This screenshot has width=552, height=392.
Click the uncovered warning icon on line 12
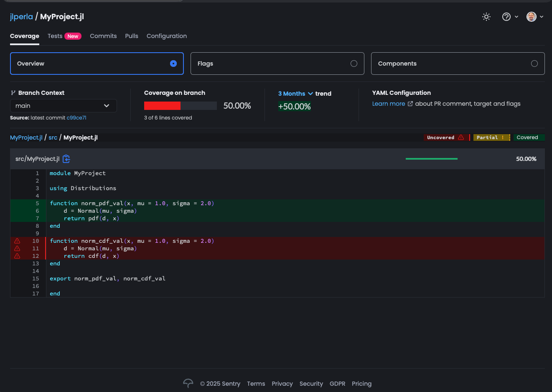[17, 256]
